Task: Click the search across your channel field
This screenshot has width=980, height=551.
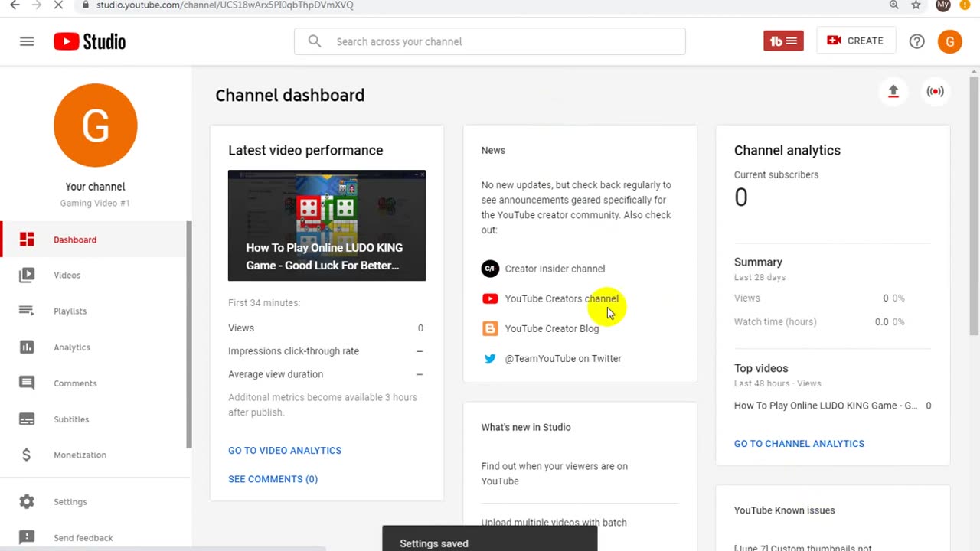Action: tap(490, 41)
